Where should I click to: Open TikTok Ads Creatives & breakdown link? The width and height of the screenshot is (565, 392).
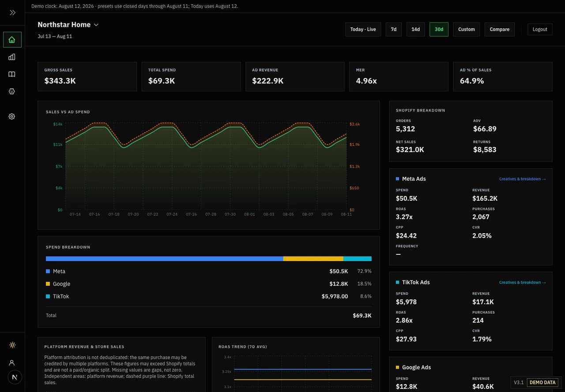click(522, 283)
